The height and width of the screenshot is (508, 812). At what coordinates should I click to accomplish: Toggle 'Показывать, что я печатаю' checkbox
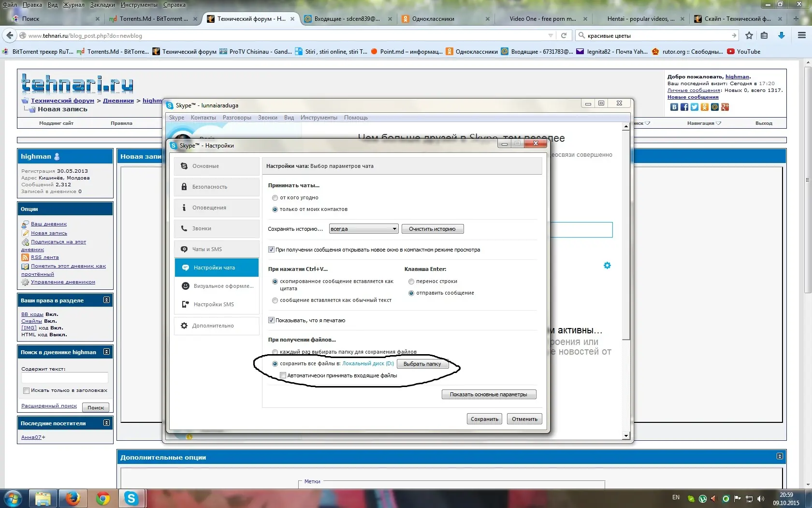coord(271,320)
